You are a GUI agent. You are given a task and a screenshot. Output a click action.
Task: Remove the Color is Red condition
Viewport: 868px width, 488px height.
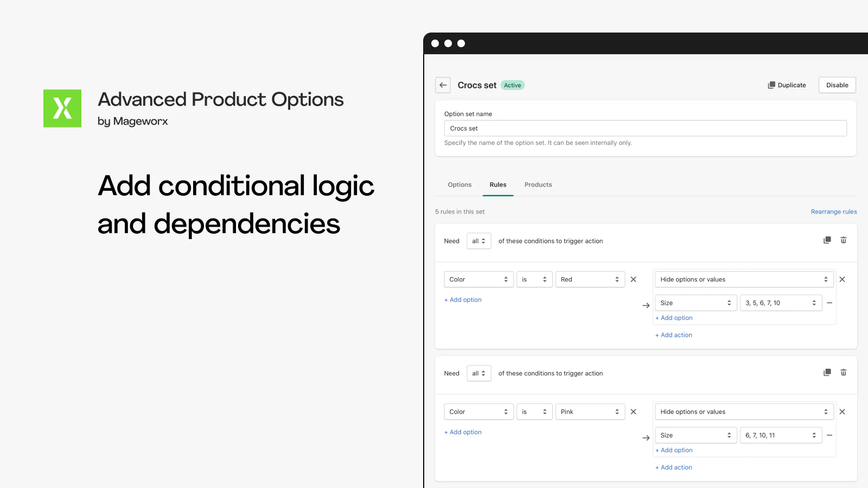633,279
